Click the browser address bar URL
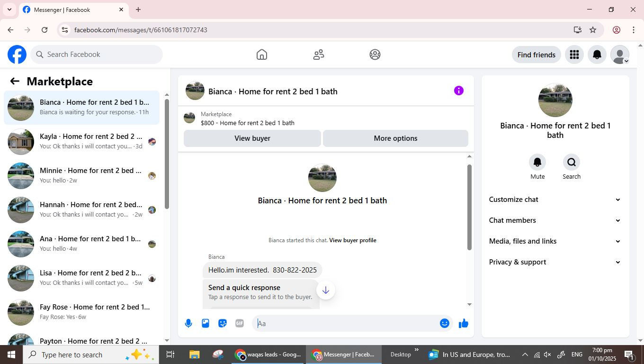The width and height of the screenshot is (644, 364). pos(141,30)
